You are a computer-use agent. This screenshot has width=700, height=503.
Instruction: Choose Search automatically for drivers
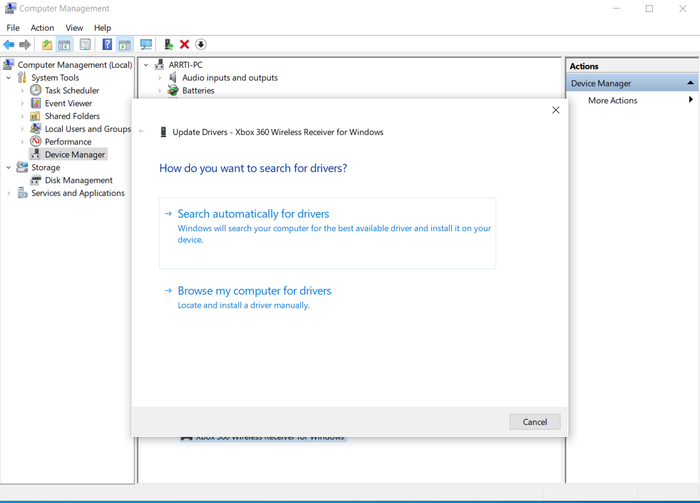click(327, 233)
